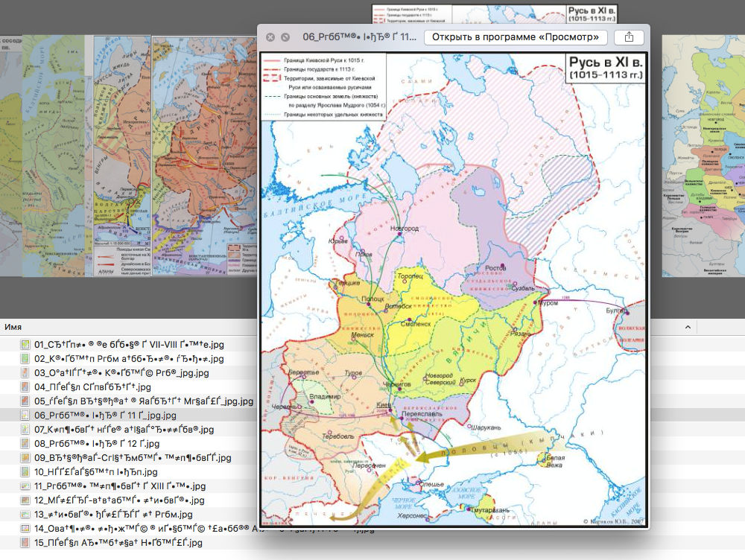Select multicolored principalities map thumbnail in Cover Flow
745x560 pixels.
tap(703, 156)
